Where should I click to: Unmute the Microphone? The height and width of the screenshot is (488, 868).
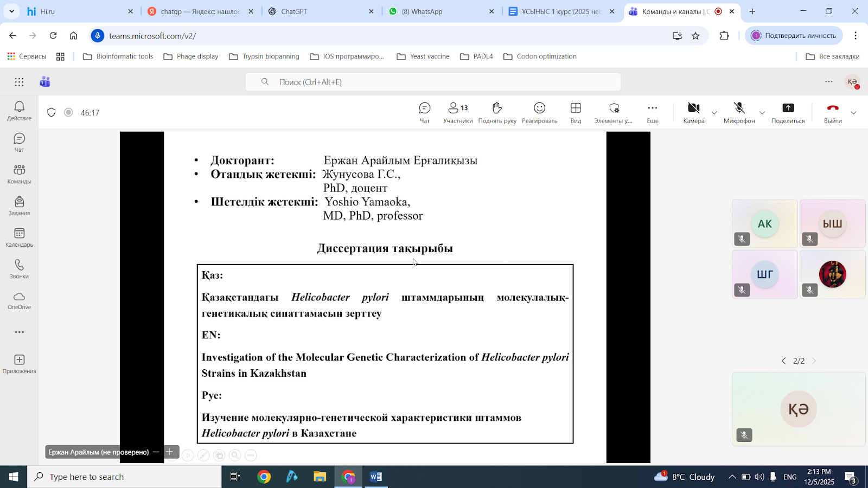coord(739,112)
